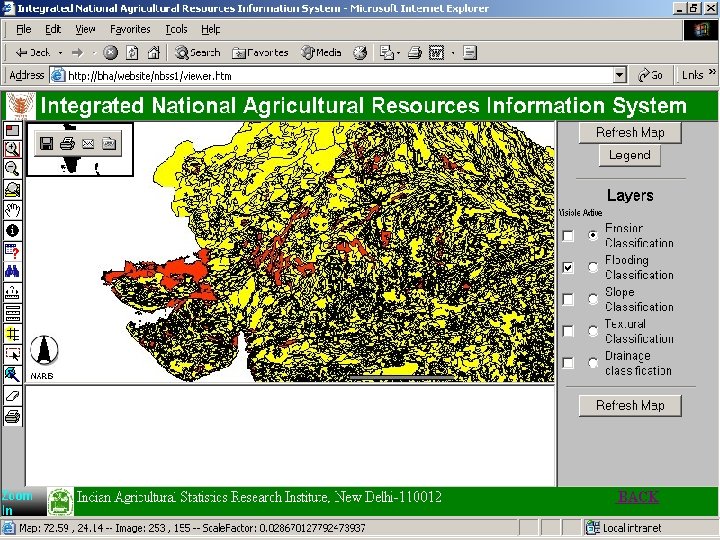This screenshot has width=720, height=540.
Task: Set Slope Classification as active layer
Action: pos(593,299)
